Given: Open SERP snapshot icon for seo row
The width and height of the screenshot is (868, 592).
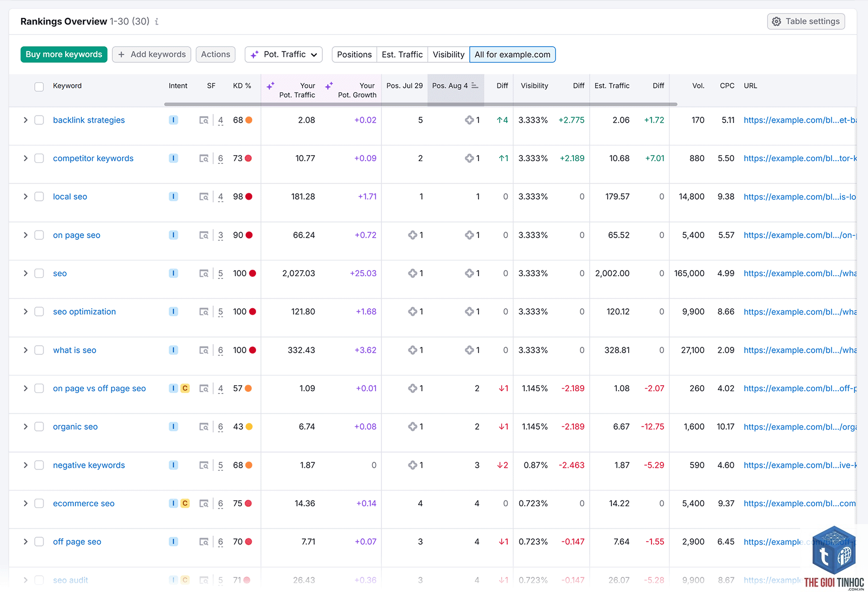Looking at the screenshot, I should point(204,273).
